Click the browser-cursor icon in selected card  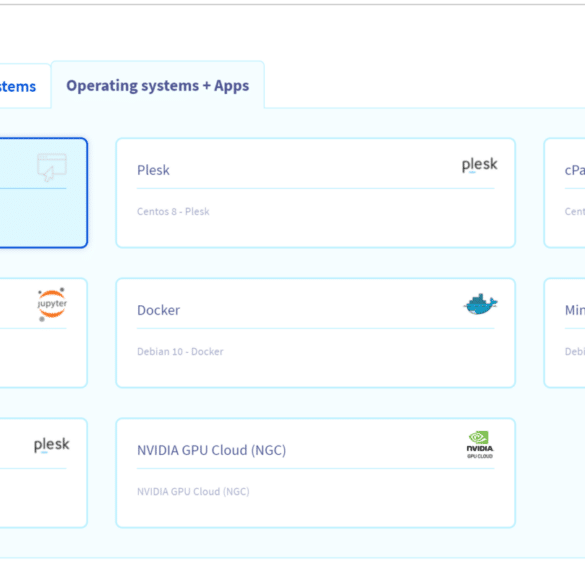point(52,167)
